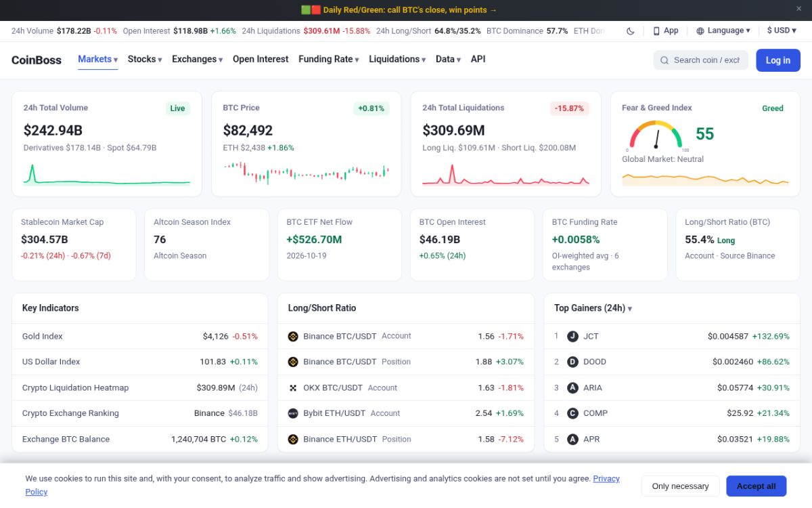Click Key Indicators heading

[51, 308]
